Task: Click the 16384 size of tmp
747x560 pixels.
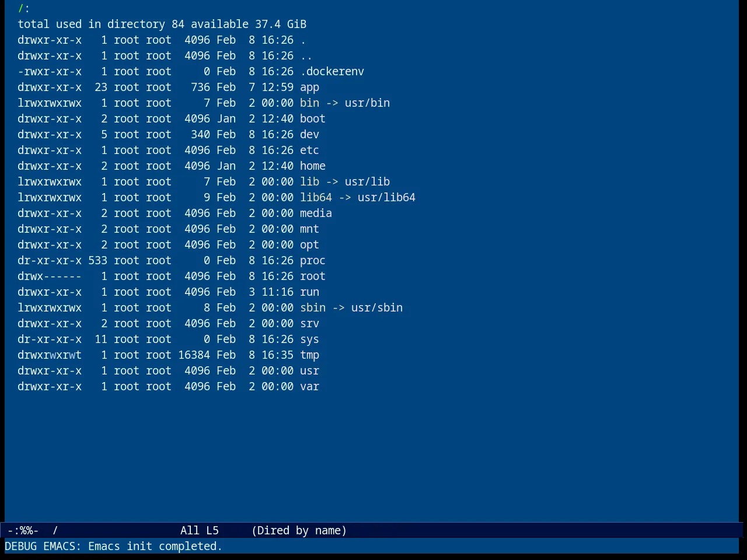Action: pos(194,355)
